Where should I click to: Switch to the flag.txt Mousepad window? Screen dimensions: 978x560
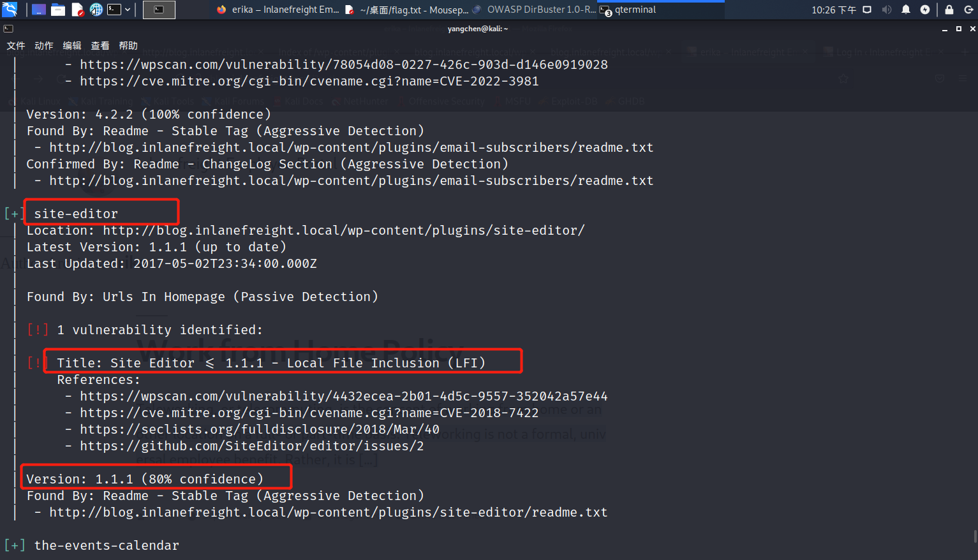[x=406, y=10]
